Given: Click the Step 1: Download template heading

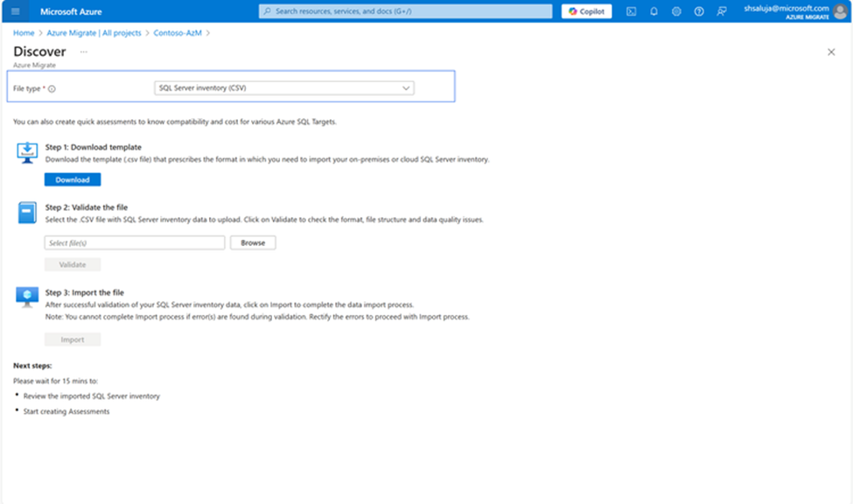Looking at the screenshot, I should pos(93,147).
